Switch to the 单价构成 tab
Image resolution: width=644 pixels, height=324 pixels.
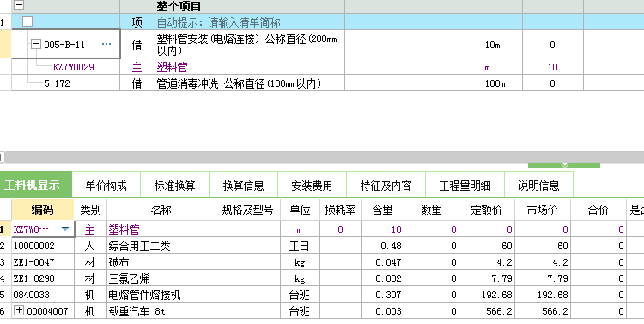pos(106,186)
